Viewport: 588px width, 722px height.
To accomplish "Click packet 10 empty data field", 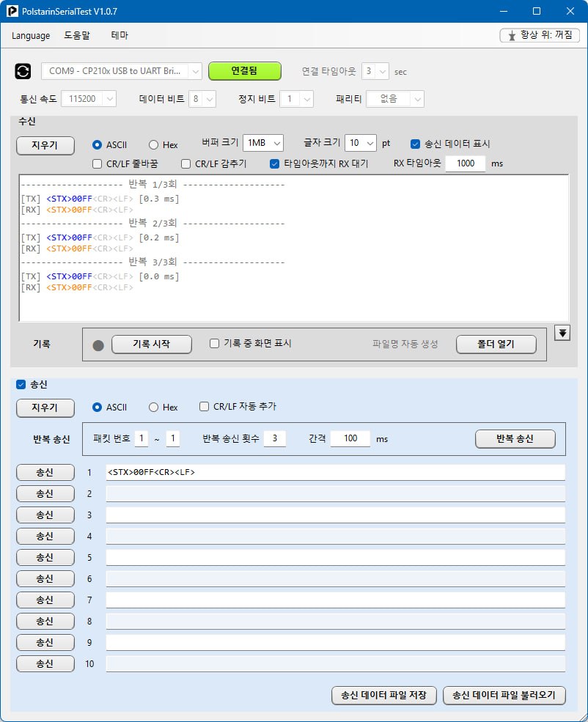I will (x=335, y=663).
